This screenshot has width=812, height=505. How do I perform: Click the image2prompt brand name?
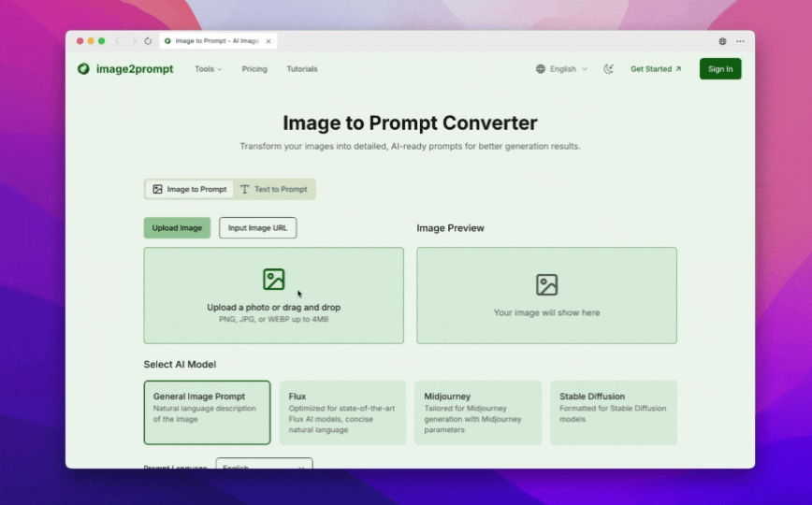(135, 69)
